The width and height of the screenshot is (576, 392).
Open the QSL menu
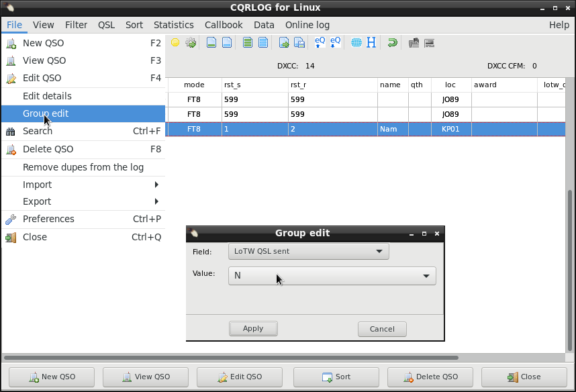point(106,25)
